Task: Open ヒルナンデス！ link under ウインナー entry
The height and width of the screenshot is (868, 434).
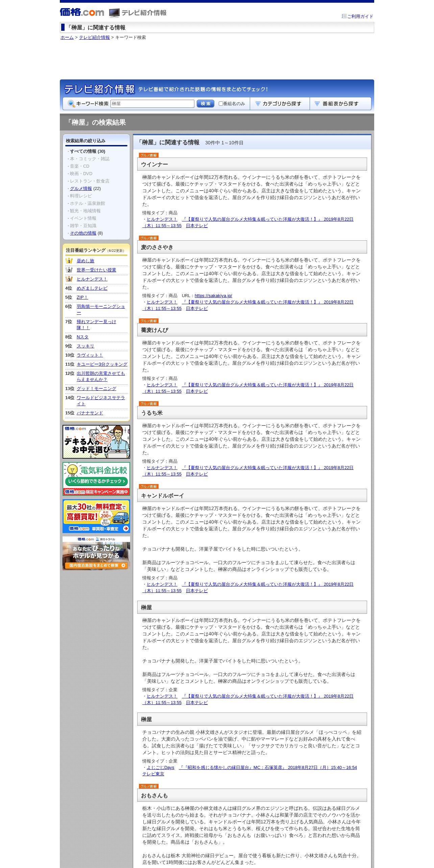Action: click(x=162, y=219)
